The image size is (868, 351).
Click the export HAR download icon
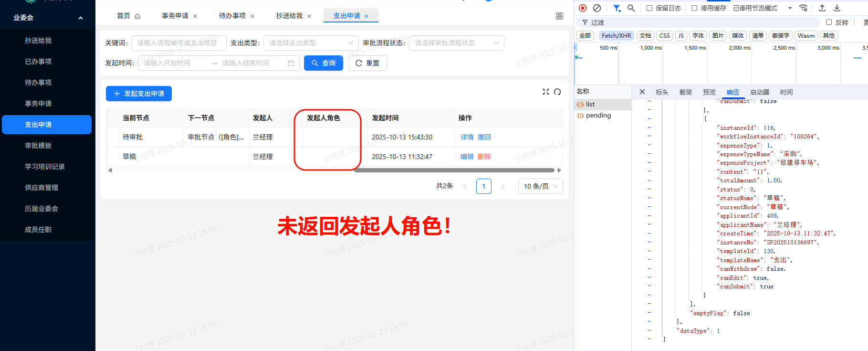tap(837, 8)
